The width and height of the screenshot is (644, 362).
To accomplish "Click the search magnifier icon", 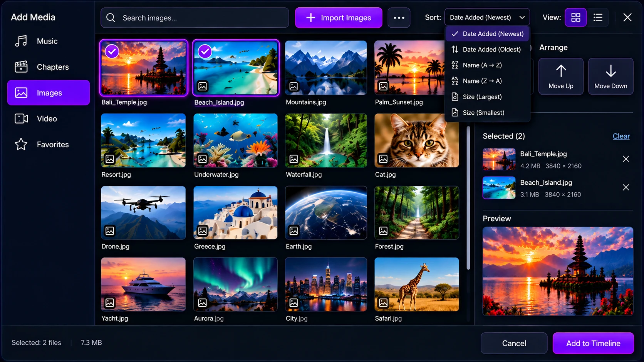I will point(111,18).
